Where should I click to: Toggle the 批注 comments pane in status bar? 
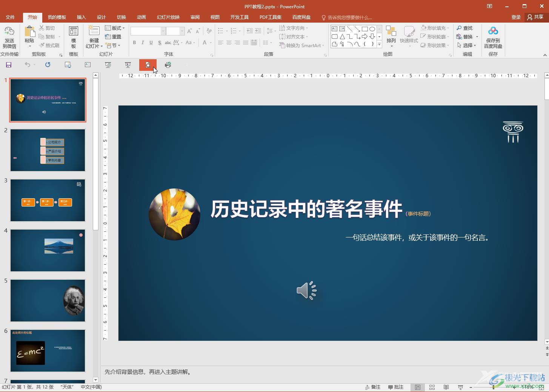point(396,387)
